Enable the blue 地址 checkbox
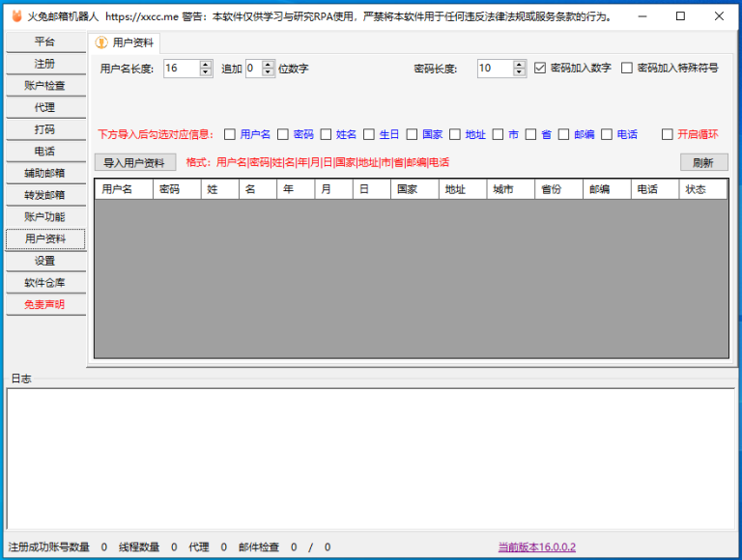 455,134
